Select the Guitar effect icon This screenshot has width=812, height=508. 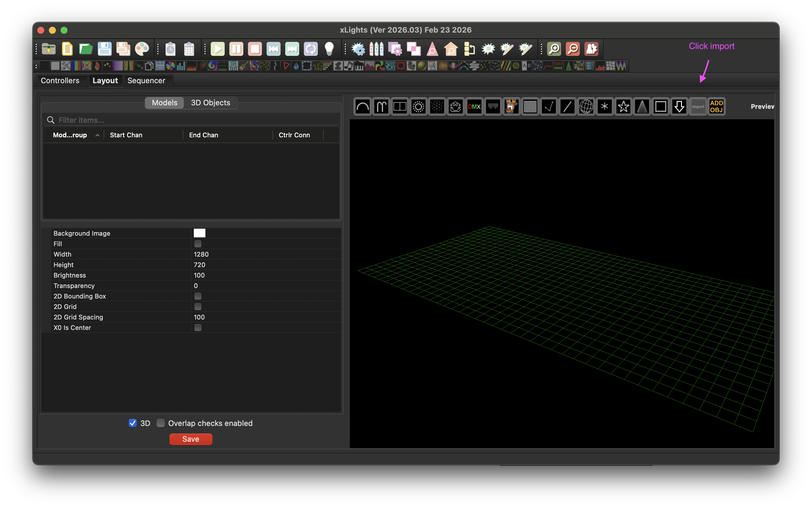244,66
